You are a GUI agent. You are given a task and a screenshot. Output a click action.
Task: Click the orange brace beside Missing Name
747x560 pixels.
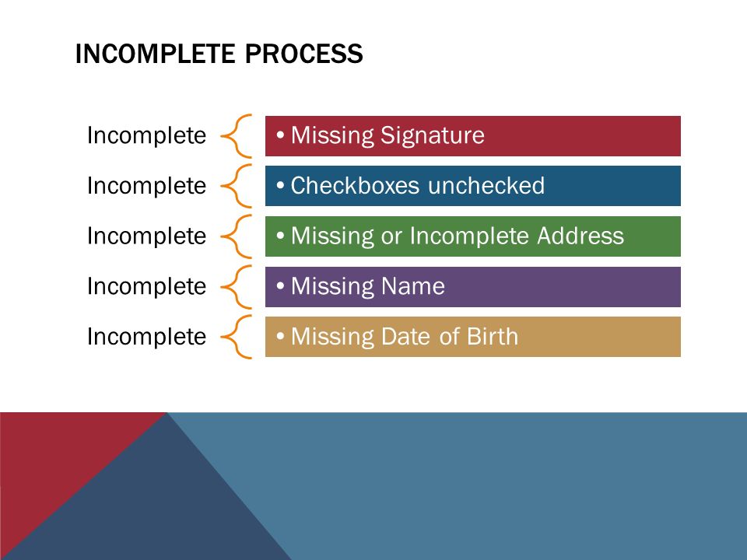pos(237,287)
